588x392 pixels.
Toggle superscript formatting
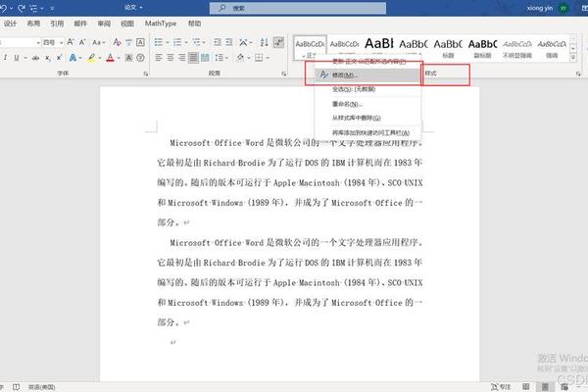(59, 58)
